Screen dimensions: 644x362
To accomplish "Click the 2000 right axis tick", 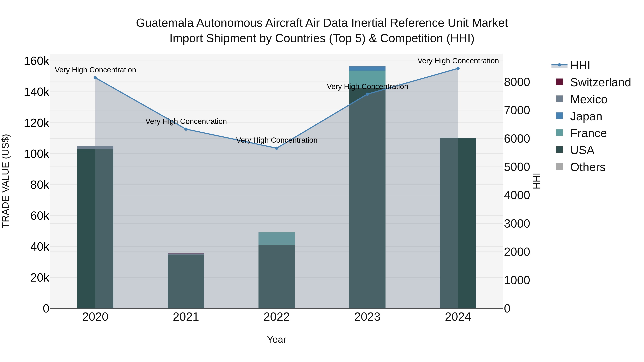I will 517,252.
